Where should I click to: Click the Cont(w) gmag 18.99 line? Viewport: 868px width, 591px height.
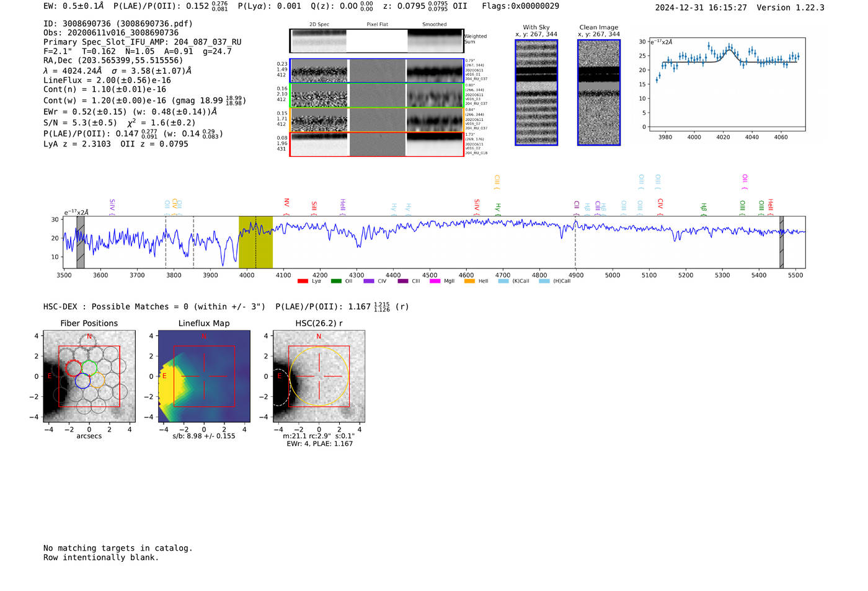[x=144, y=100]
